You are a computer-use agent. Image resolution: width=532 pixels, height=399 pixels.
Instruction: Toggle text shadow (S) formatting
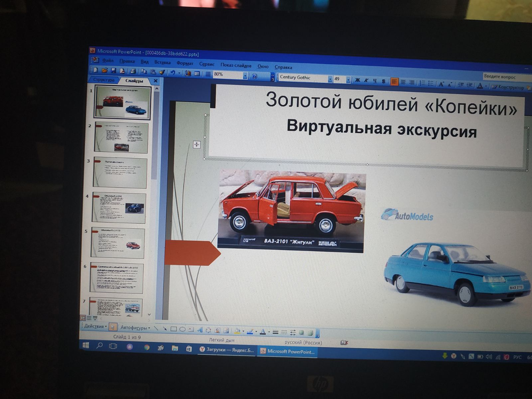pyautogui.click(x=383, y=81)
